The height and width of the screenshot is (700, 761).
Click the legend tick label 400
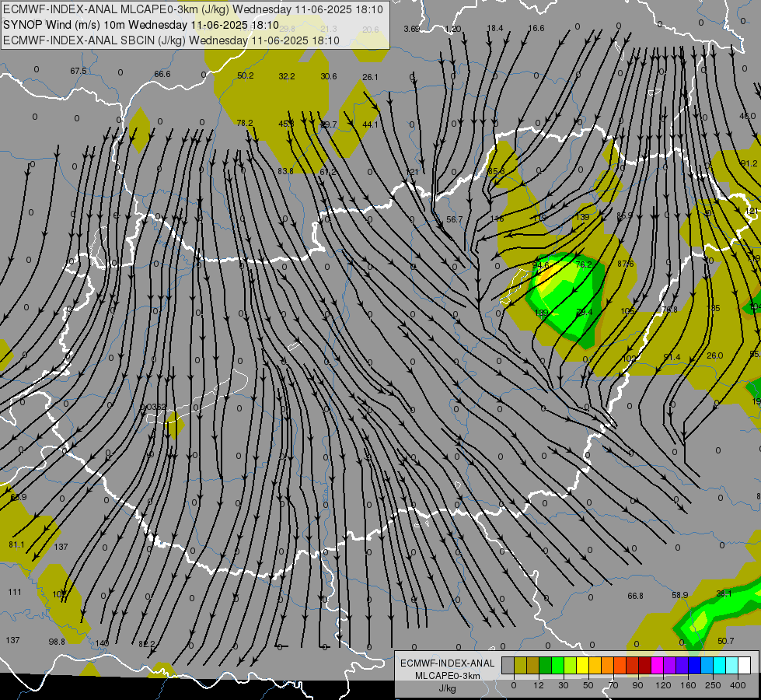(738, 685)
